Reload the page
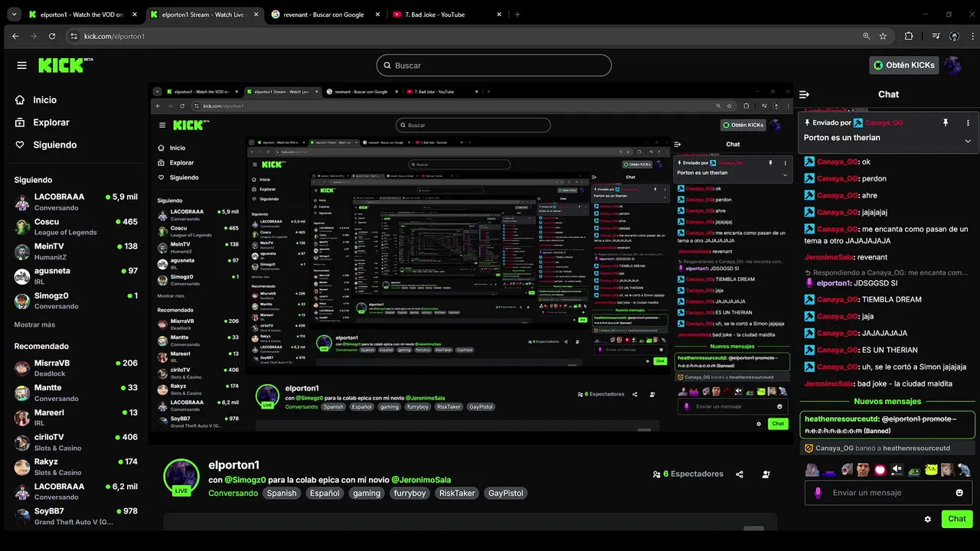Screen dimensions: 980x551 click(x=52, y=36)
